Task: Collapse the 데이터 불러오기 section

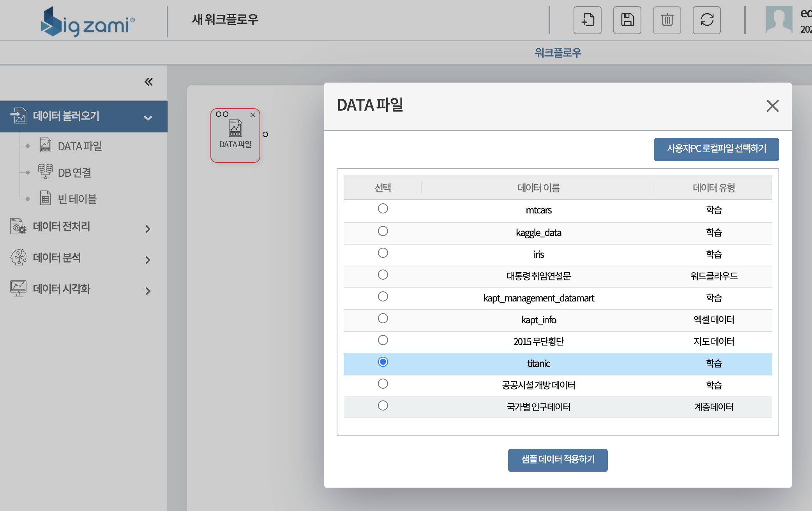Action: pyautogui.click(x=148, y=118)
